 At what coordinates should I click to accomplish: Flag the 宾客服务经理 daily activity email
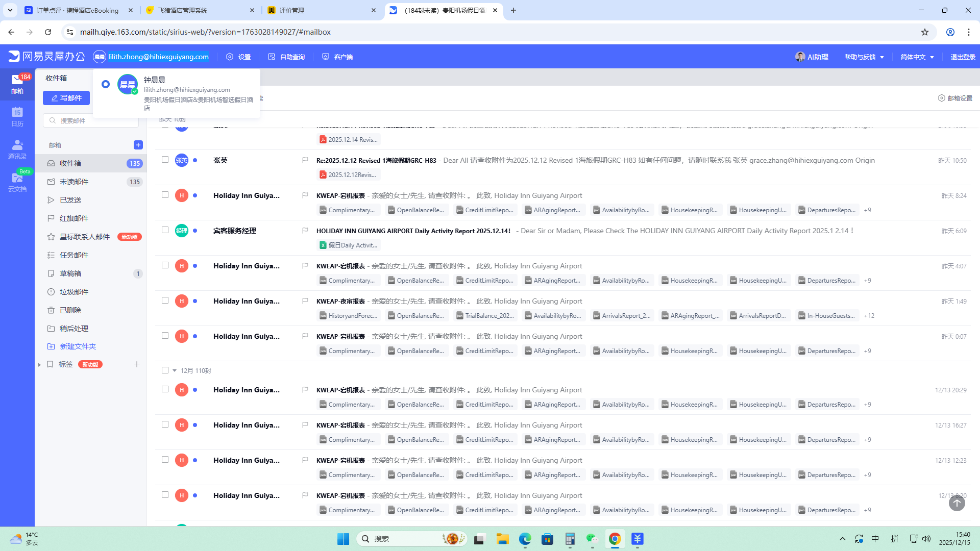[305, 231]
